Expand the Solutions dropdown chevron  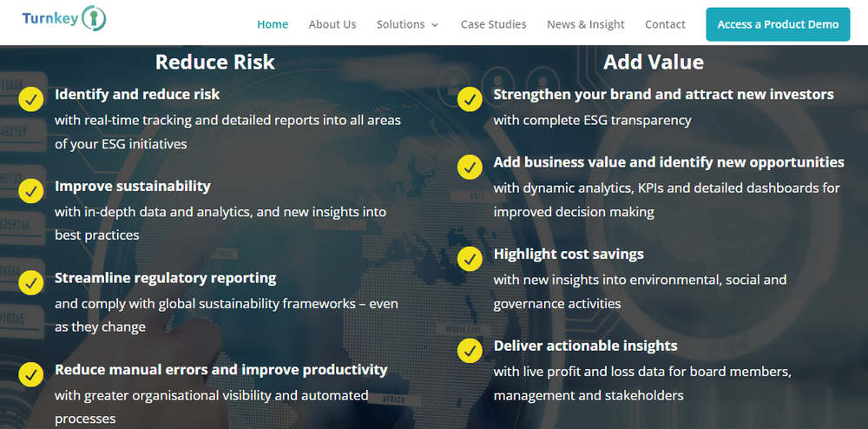point(435,25)
